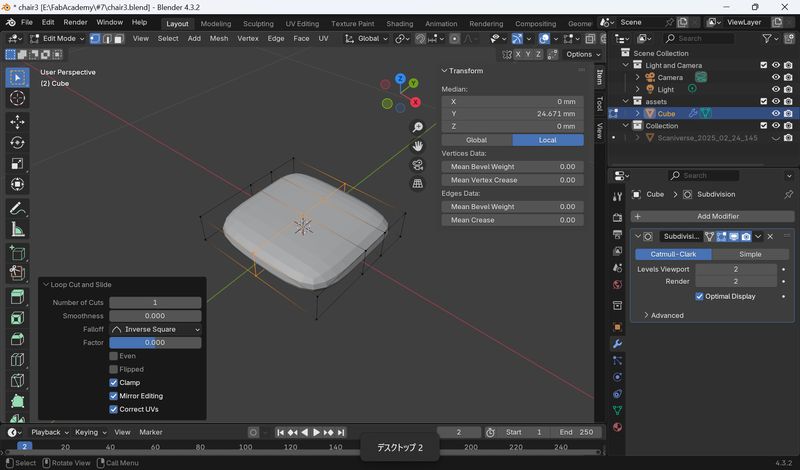Select the Loop Cut tool
Viewport: 800px width, 470px height.
(17, 360)
